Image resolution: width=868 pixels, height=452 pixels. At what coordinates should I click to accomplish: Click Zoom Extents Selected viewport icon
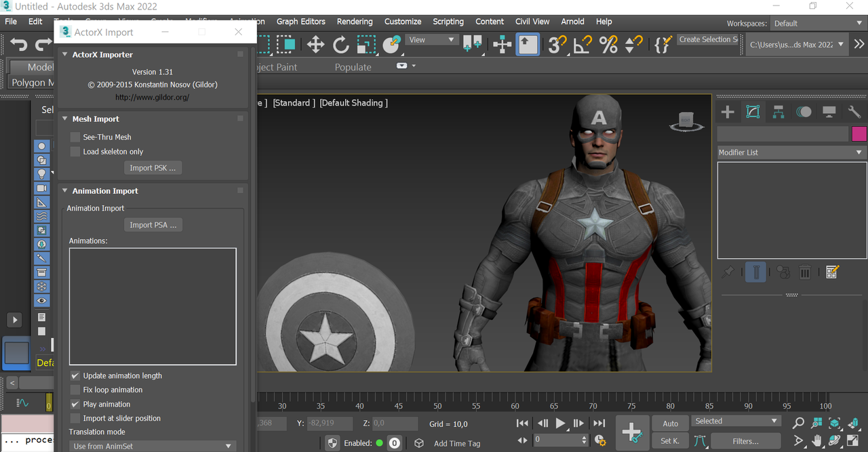[x=835, y=423]
